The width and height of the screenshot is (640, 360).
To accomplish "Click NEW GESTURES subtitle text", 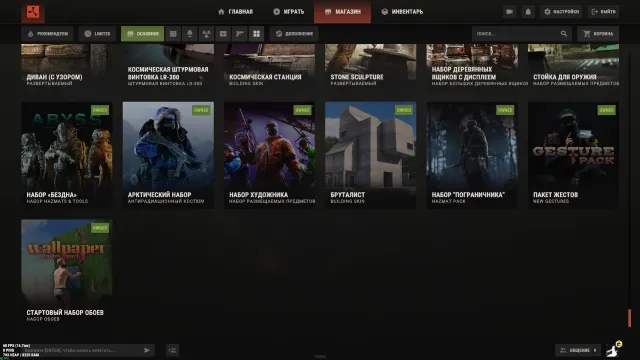I will [551, 201].
